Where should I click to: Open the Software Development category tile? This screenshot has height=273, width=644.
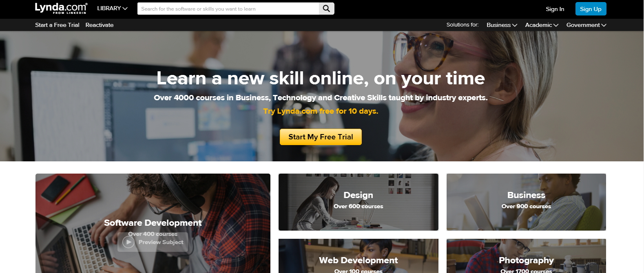pyautogui.click(x=153, y=223)
